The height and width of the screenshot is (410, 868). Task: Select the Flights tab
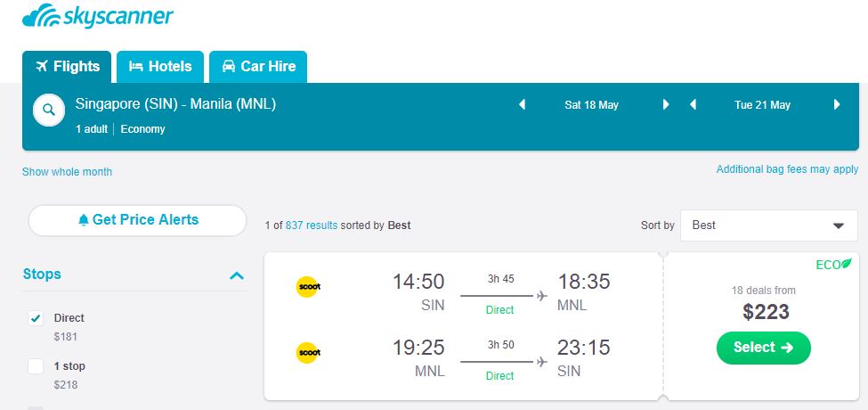(x=68, y=67)
